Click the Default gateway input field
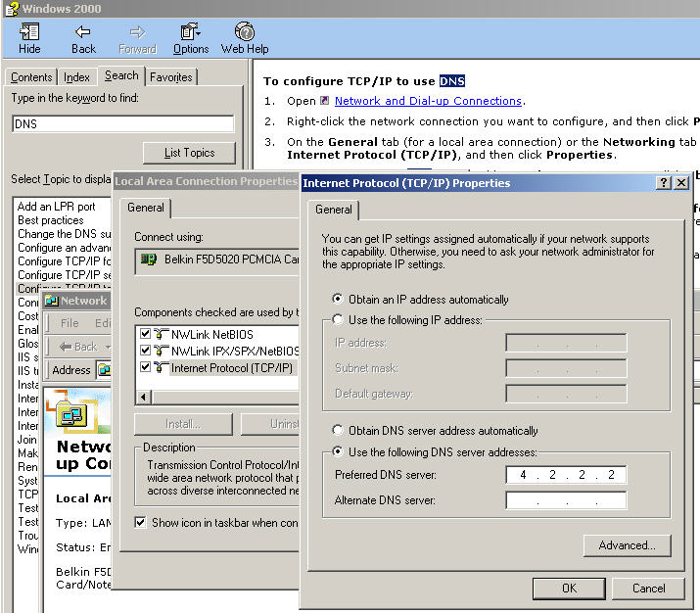The width and height of the screenshot is (700, 613). 566,394
